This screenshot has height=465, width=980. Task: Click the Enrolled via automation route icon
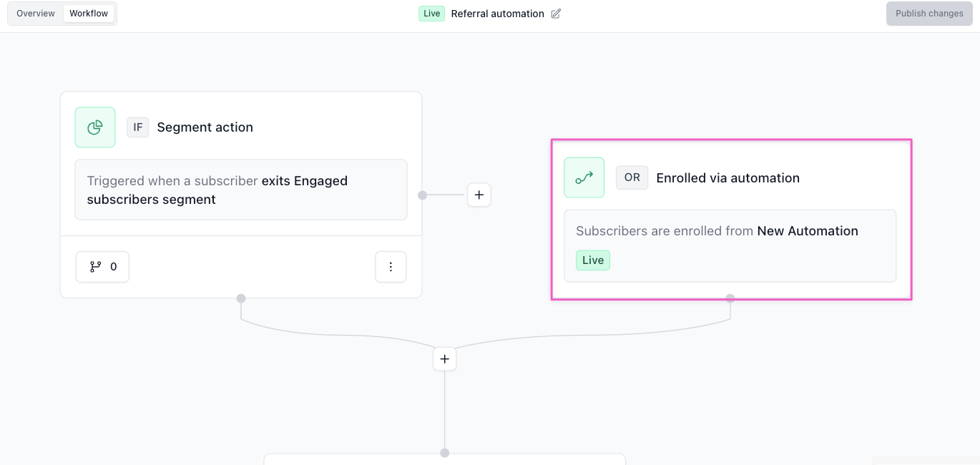(584, 177)
